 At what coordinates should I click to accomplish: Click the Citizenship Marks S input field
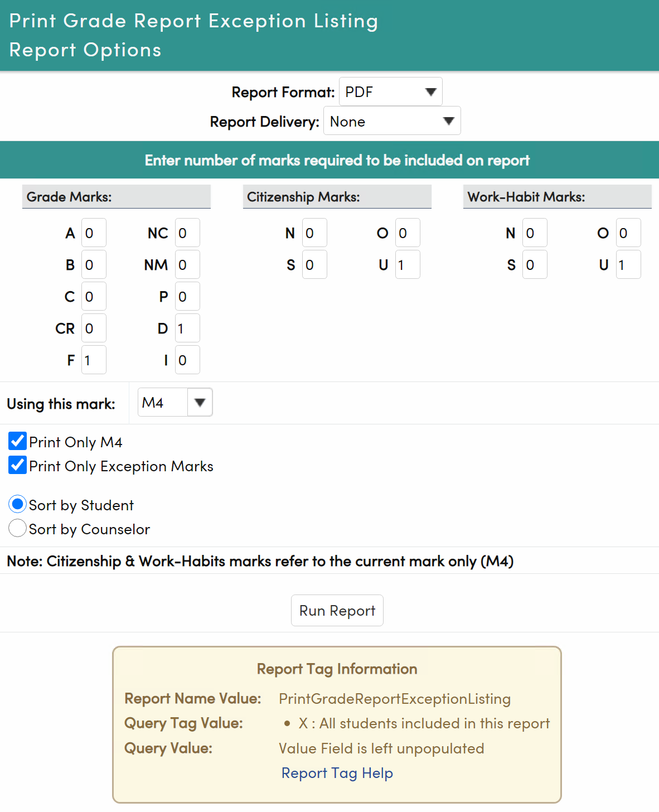[x=314, y=264]
